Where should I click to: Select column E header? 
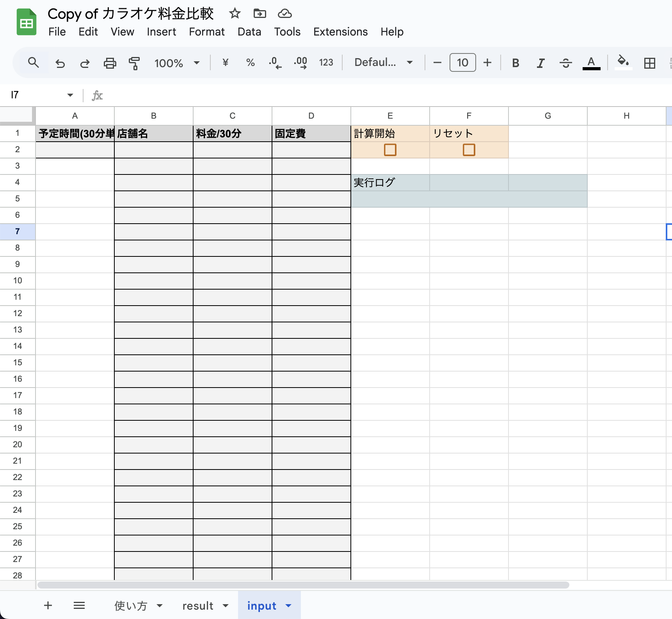390,116
